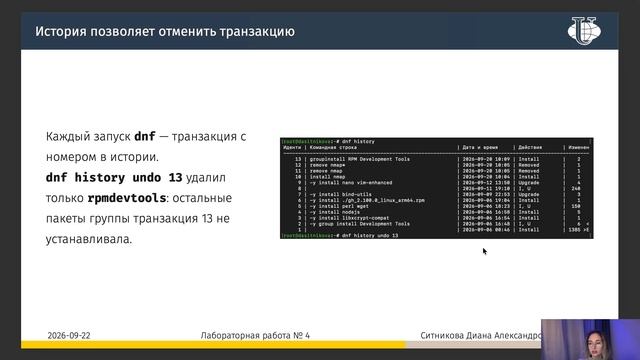This screenshot has height=360, width=640.
Task: Click the text line 'номером в истории.'
Action: coord(102,157)
